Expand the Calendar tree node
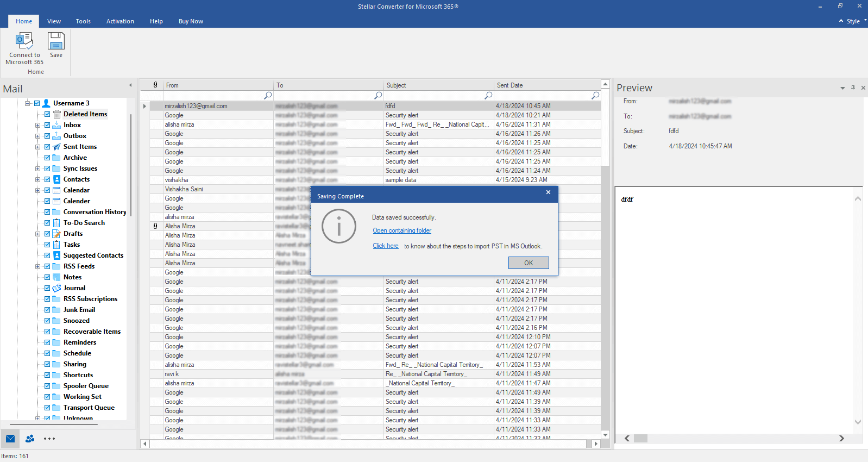The width and height of the screenshot is (868, 462). (x=37, y=190)
